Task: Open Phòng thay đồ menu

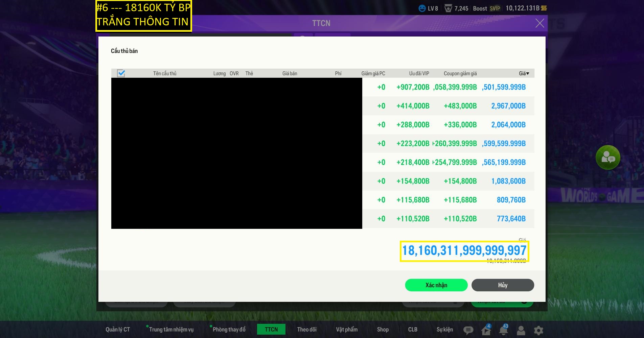Action: (229, 329)
